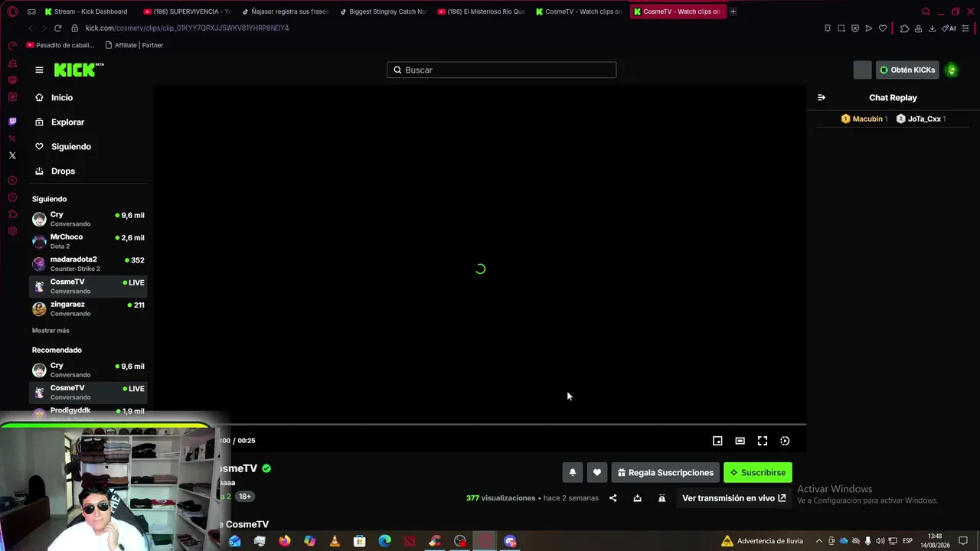Click the KICK logo
Image resolution: width=980 pixels, height=551 pixels.
pyautogui.click(x=79, y=70)
